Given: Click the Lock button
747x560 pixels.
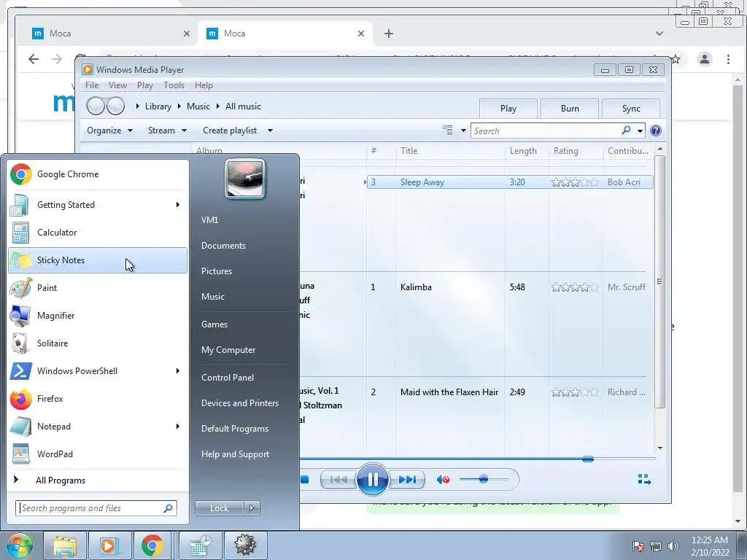Looking at the screenshot, I should pos(219,508).
